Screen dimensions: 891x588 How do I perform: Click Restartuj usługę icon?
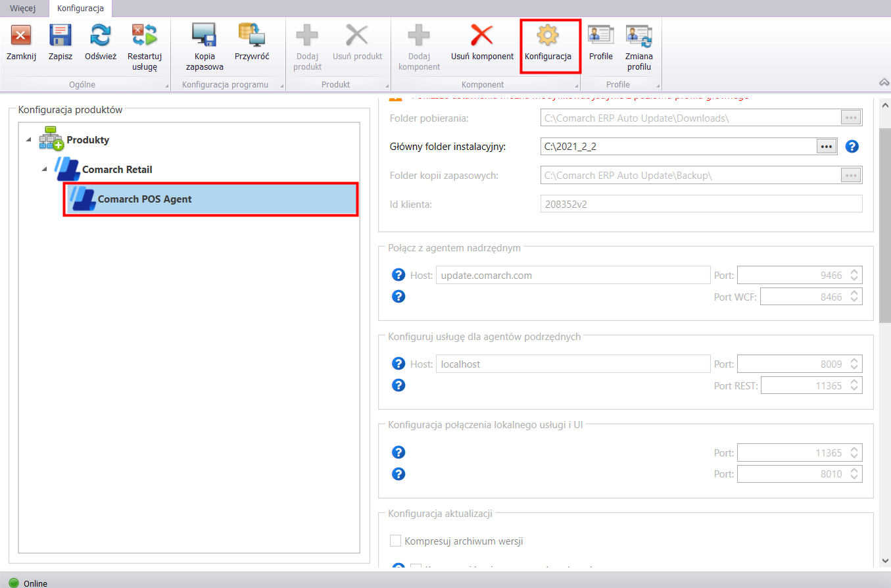[144, 34]
